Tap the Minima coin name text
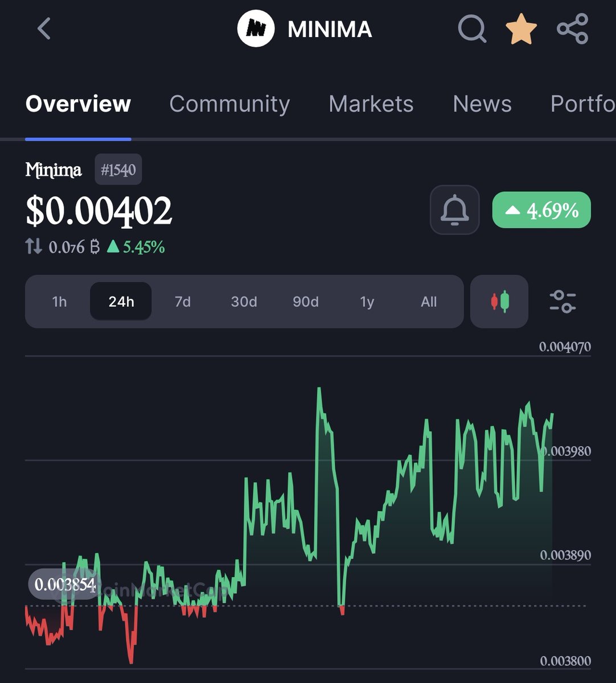616x683 pixels. [x=54, y=170]
